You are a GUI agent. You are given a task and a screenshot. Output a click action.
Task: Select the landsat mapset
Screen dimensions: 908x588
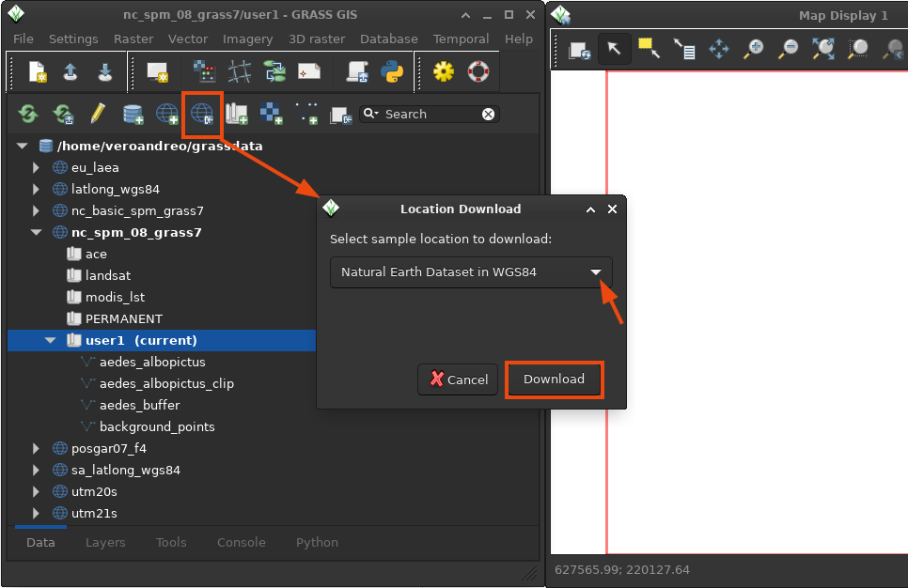click(108, 275)
